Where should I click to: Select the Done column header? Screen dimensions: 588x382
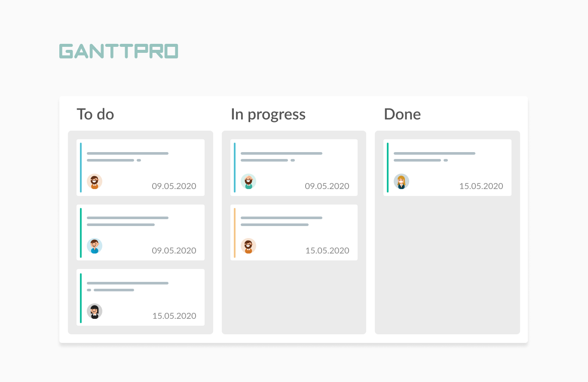402,114
